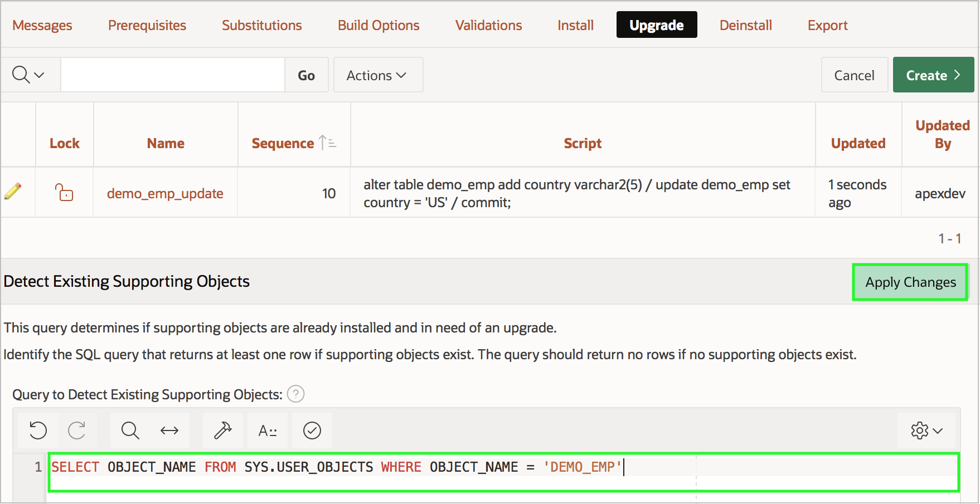Open Query Builder double-arrow icon

click(x=169, y=430)
